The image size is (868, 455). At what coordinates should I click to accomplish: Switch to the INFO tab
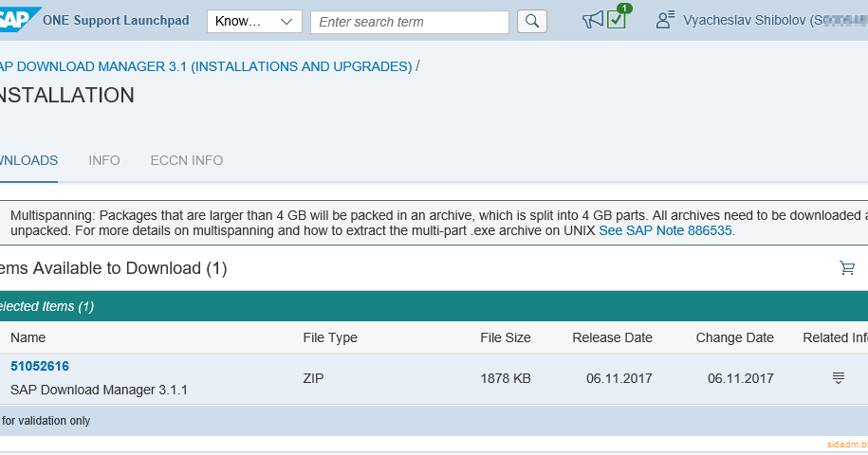[104, 160]
